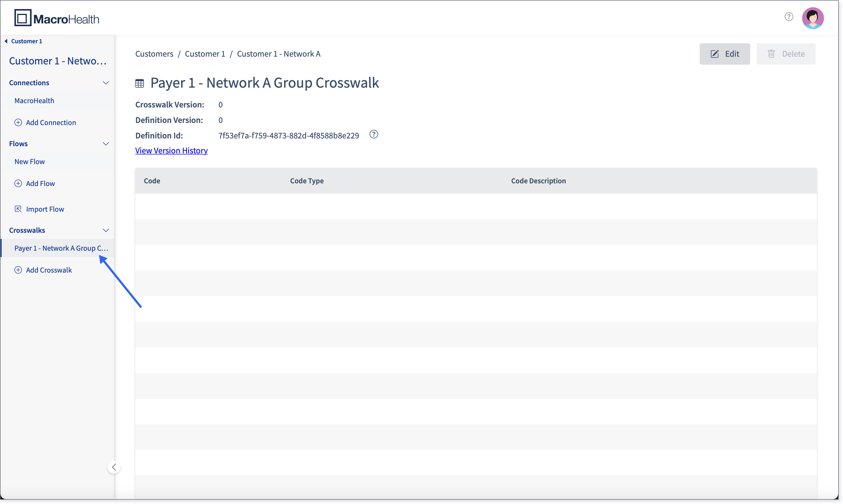Open View Version History link
The image size is (843, 504).
pyautogui.click(x=171, y=150)
